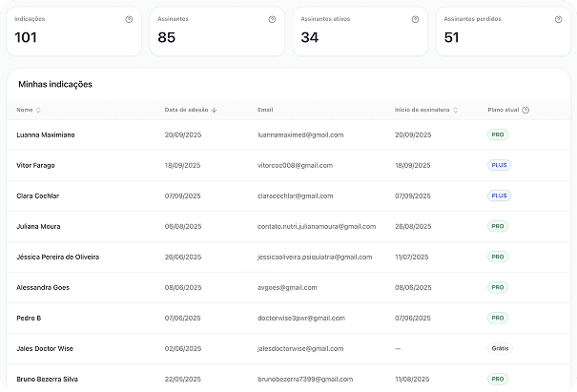Select name Juliana Moura
577x392 pixels.
(x=38, y=227)
